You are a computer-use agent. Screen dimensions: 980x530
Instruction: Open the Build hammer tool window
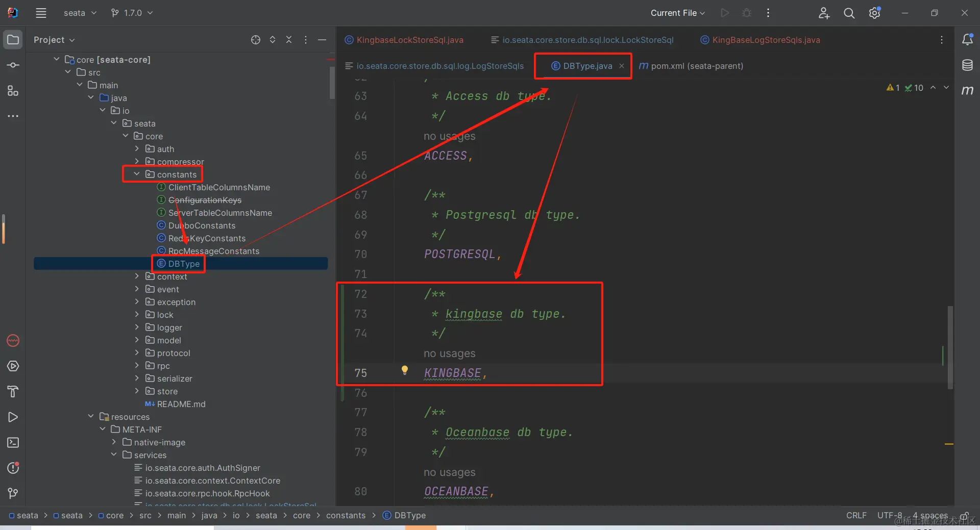(13, 392)
